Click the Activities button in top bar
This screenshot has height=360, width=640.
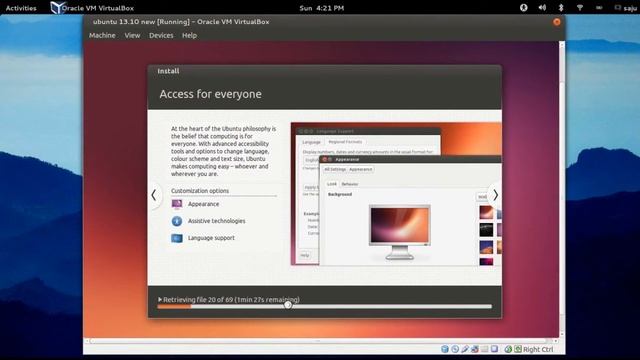coord(21,8)
